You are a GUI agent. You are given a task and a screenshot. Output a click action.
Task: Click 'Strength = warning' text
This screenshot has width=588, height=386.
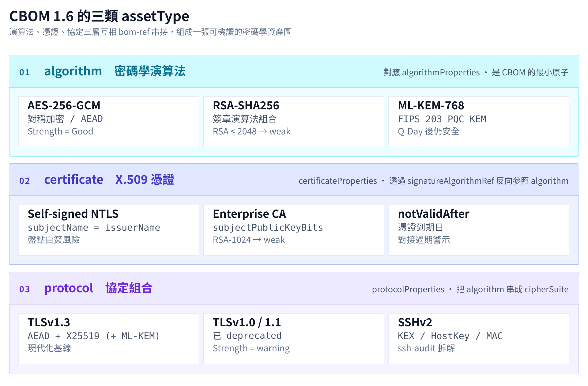click(x=251, y=348)
